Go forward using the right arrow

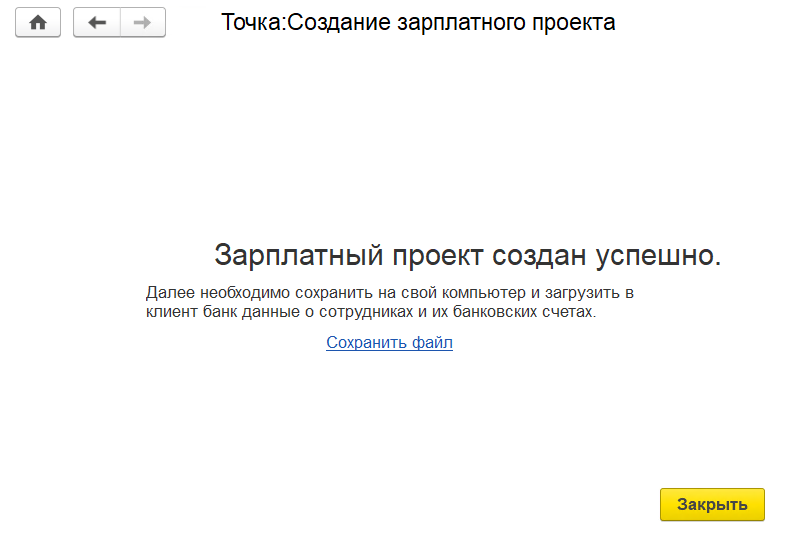coord(143,23)
